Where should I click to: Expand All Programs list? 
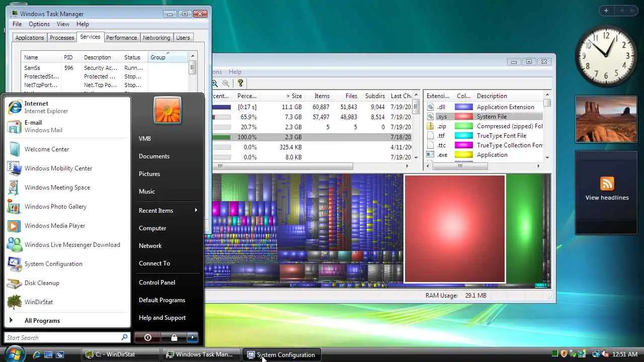(67, 320)
